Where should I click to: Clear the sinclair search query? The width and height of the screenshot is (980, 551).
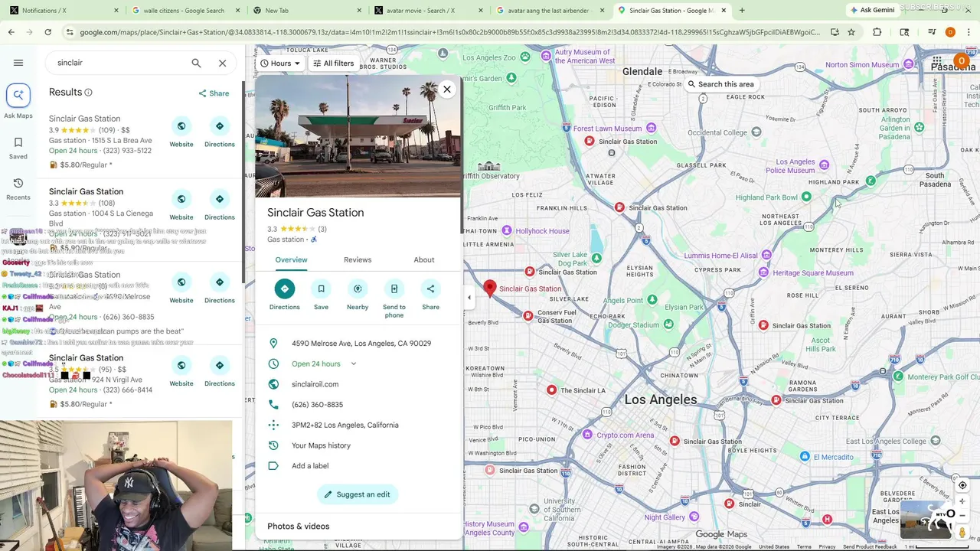coord(222,63)
